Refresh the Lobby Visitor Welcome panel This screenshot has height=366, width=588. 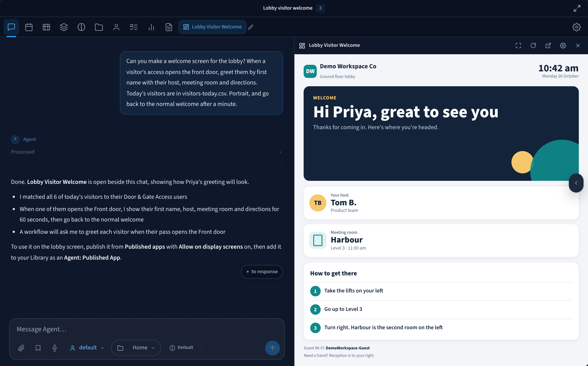[x=533, y=46]
